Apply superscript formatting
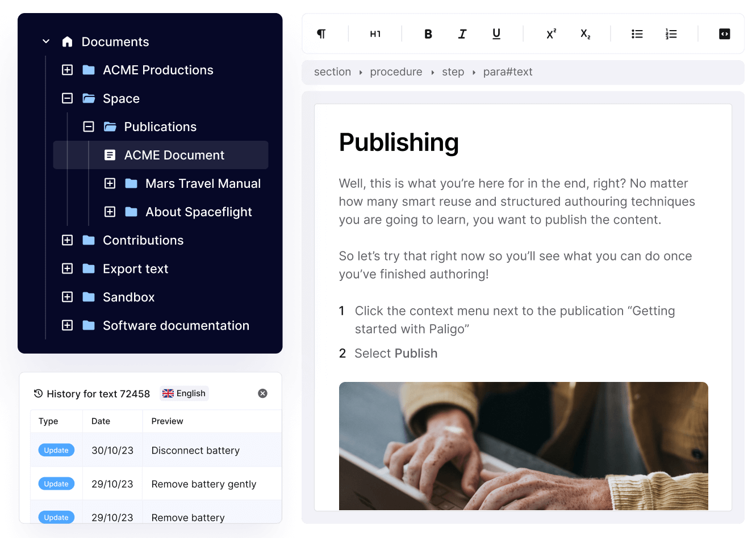 (552, 34)
